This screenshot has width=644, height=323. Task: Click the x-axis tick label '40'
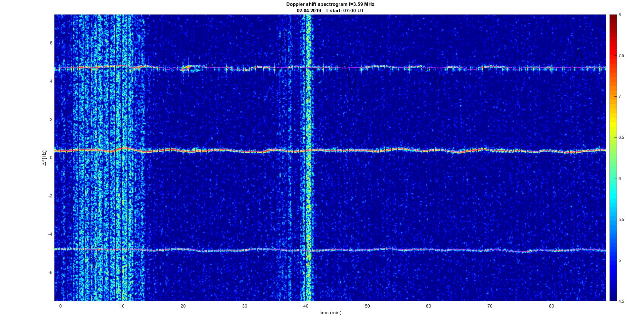pos(306,306)
